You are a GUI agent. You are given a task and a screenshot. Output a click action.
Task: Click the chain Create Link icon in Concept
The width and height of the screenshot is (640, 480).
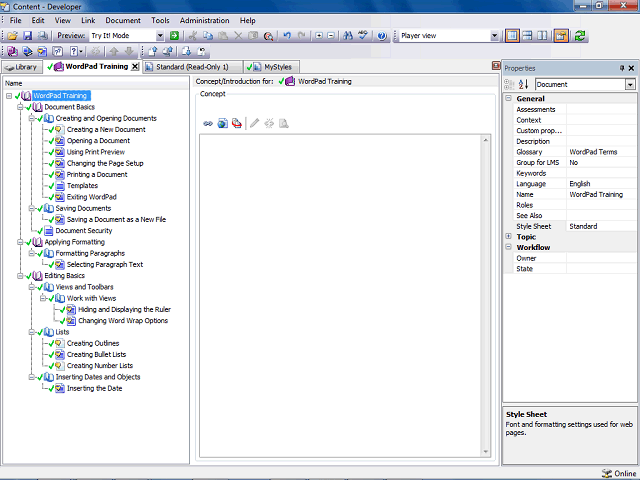208,123
